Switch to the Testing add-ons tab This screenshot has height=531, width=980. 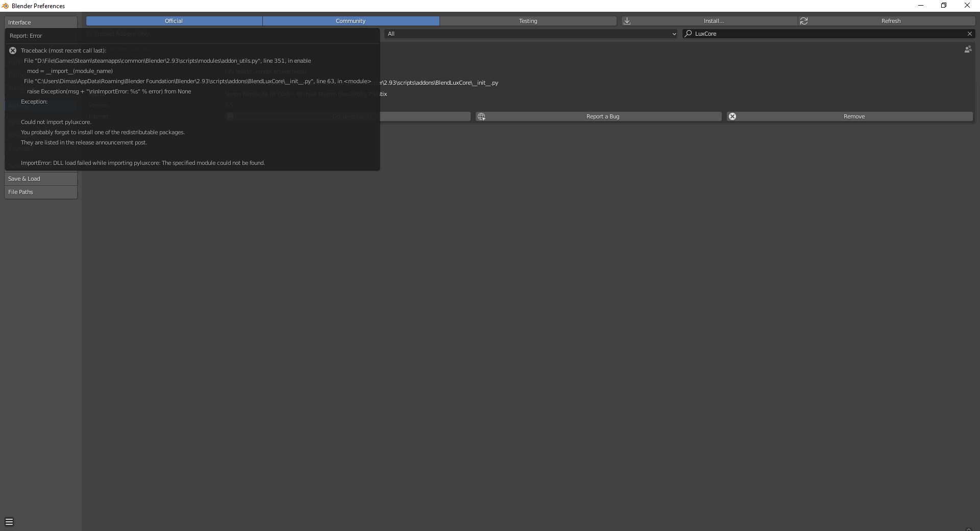(x=528, y=21)
